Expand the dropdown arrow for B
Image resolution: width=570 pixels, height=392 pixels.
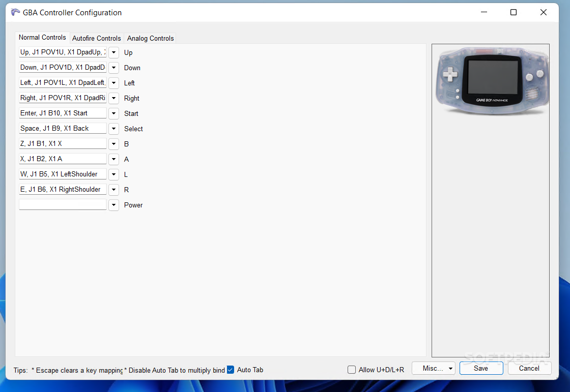[x=114, y=144]
